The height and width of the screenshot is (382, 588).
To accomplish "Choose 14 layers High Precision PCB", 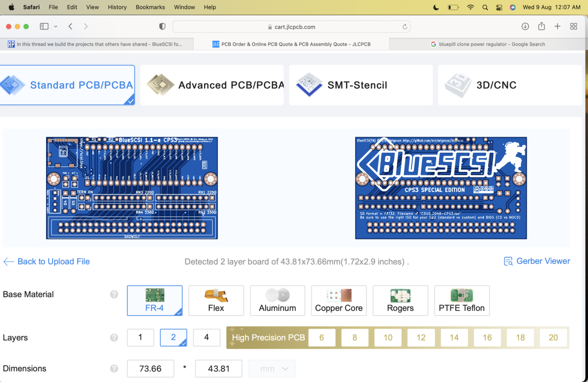I will click(x=454, y=337).
